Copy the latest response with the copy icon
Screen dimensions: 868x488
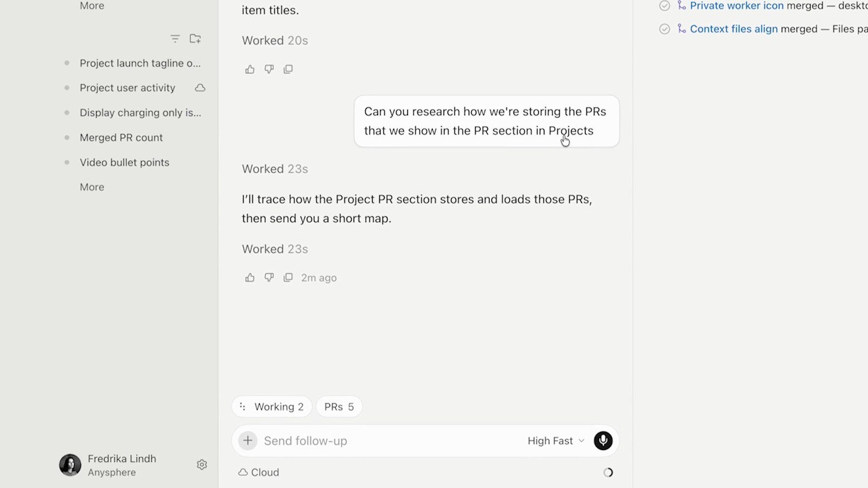[x=288, y=278]
